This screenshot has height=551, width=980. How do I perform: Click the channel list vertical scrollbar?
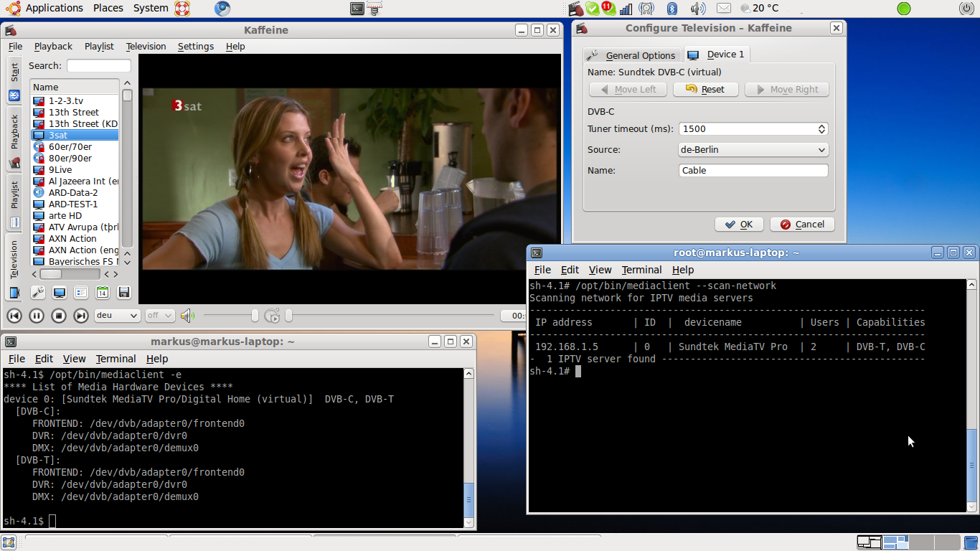127,169
